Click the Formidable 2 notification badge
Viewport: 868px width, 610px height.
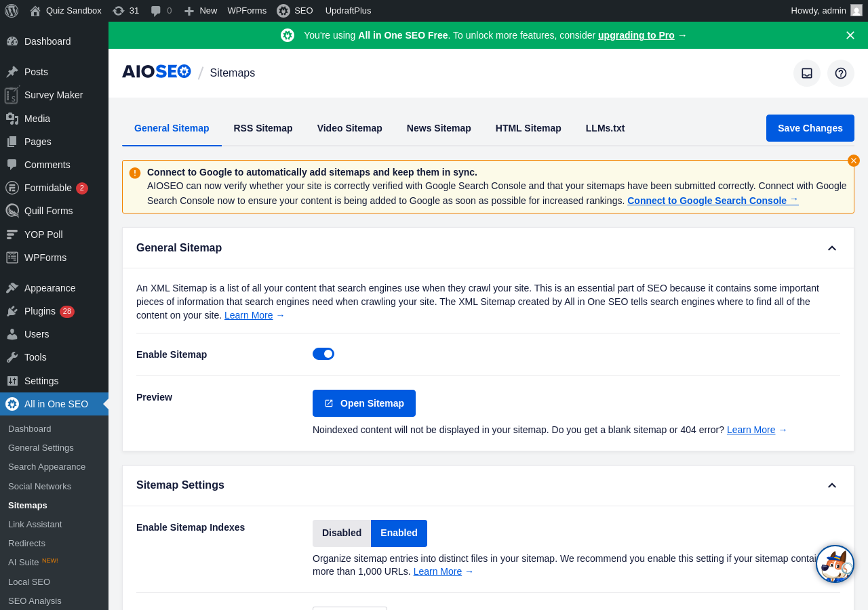(82, 188)
